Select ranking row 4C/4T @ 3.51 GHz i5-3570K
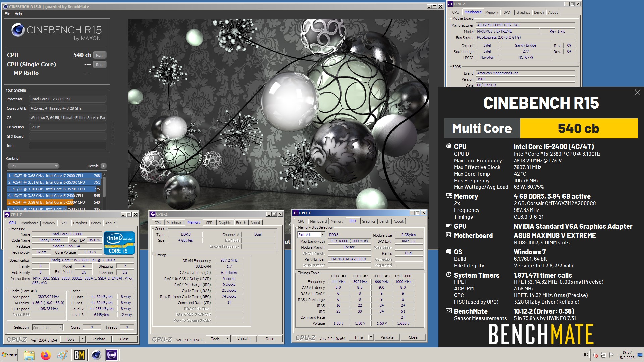Viewport: 644px width, 362px height. pos(54,182)
